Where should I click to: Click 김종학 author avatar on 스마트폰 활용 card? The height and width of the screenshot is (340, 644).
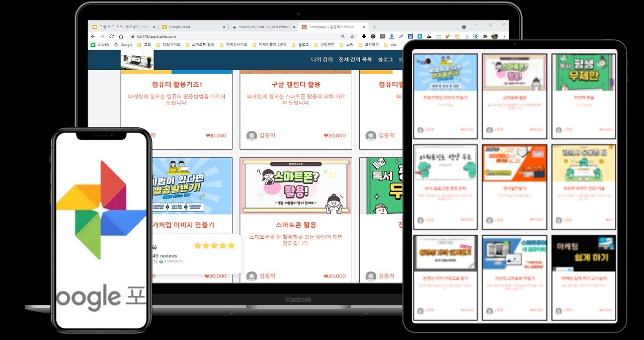pos(252,276)
